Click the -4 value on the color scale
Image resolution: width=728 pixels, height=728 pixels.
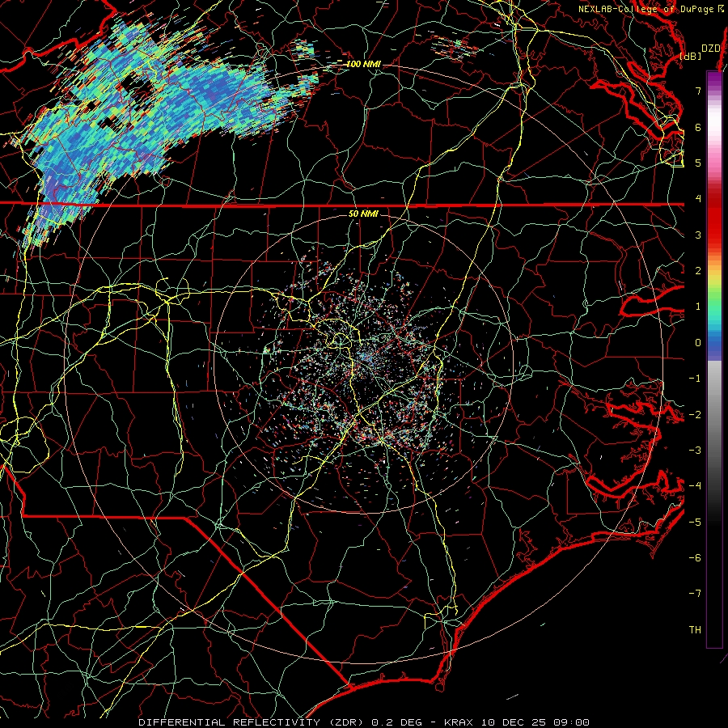pos(695,486)
